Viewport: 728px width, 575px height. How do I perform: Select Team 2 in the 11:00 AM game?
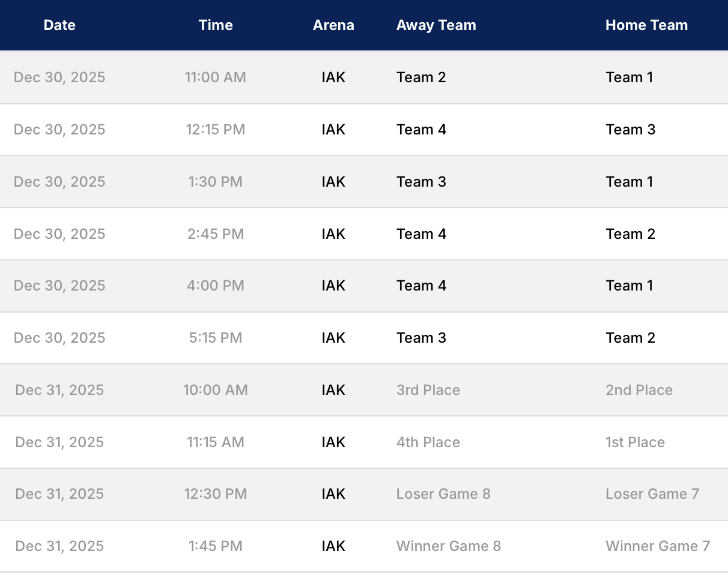click(421, 77)
